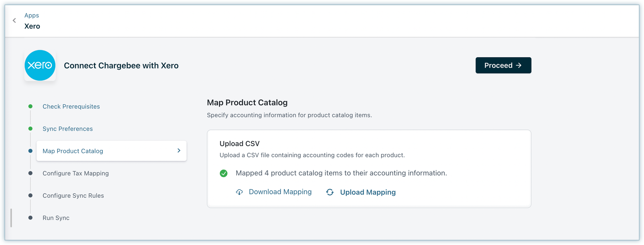Go to the Sync Preferences step
Viewport: 644px width, 245px height.
[68, 129]
